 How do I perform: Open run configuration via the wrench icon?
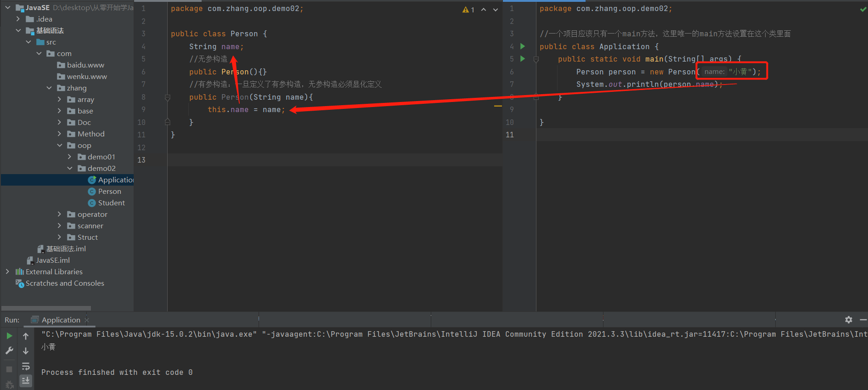[x=9, y=351]
